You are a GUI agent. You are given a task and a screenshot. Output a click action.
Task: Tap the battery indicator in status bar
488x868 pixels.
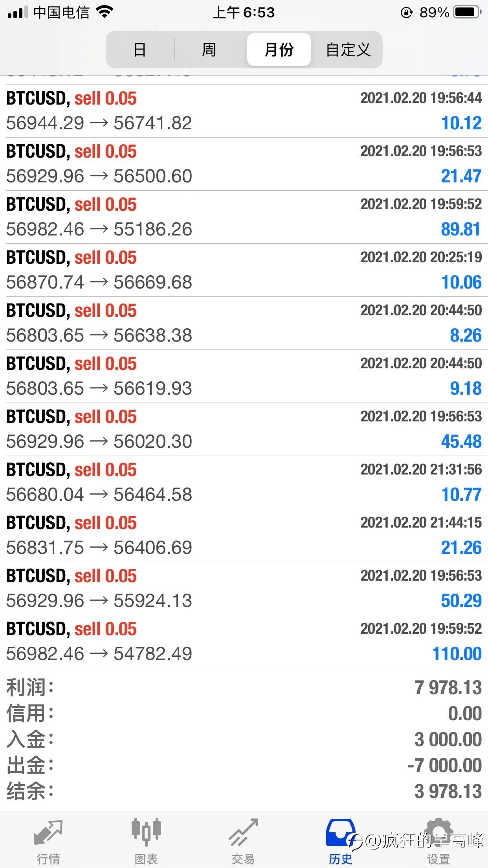point(468,12)
